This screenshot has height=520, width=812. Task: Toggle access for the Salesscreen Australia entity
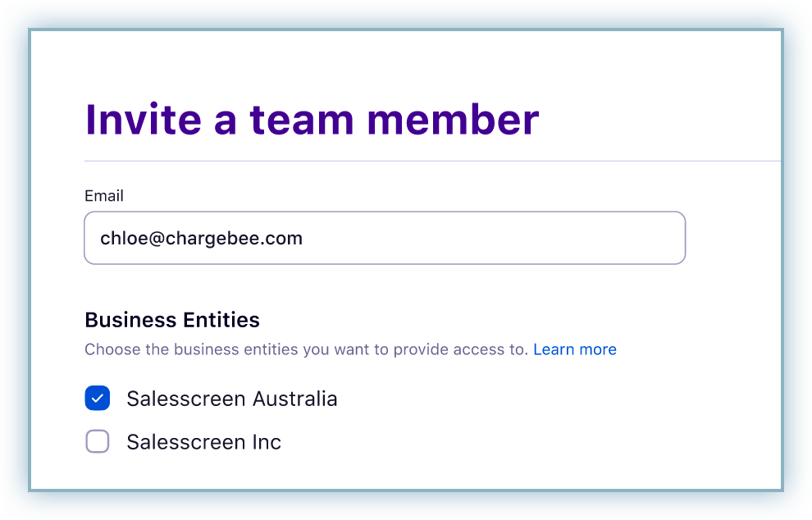pos(98,399)
